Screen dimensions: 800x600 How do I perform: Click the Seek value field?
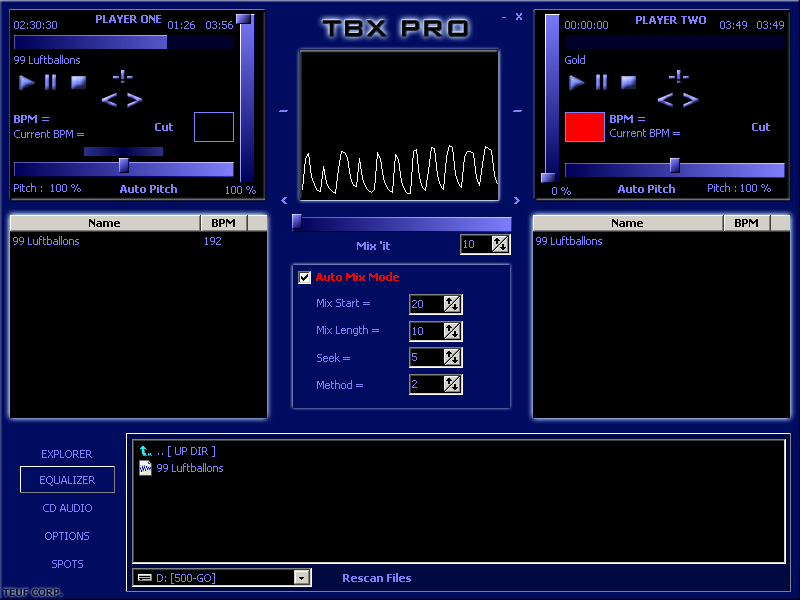(x=427, y=357)
